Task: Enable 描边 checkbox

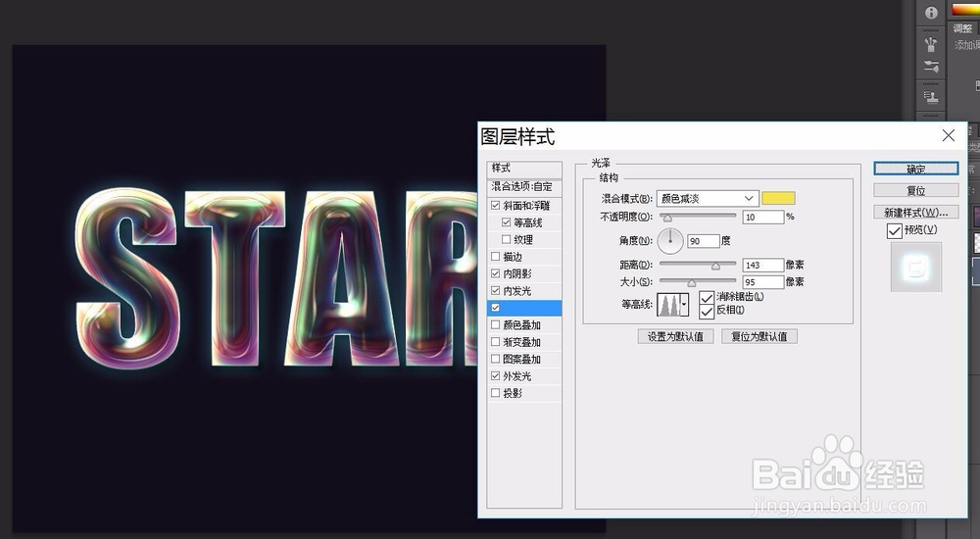Action: point(496,257)
